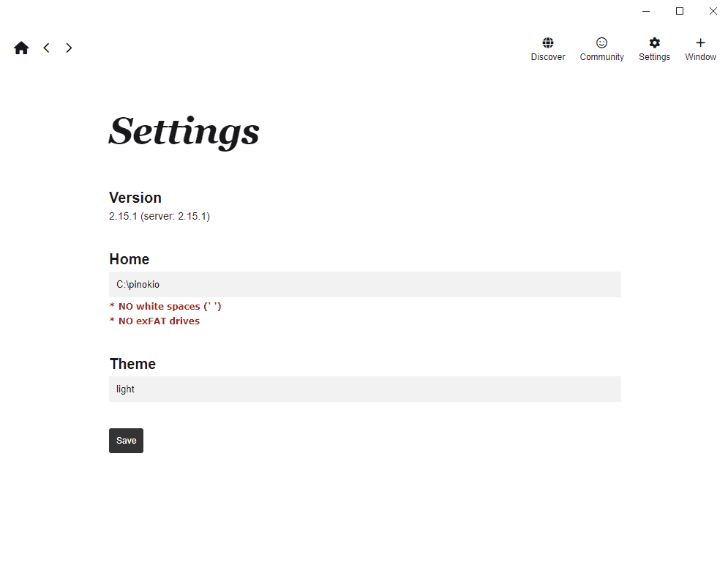The width and height of the screenshot is (728, 582).
Task: Go to the Pinokio home page icon
Action: [x=21, y=48]
